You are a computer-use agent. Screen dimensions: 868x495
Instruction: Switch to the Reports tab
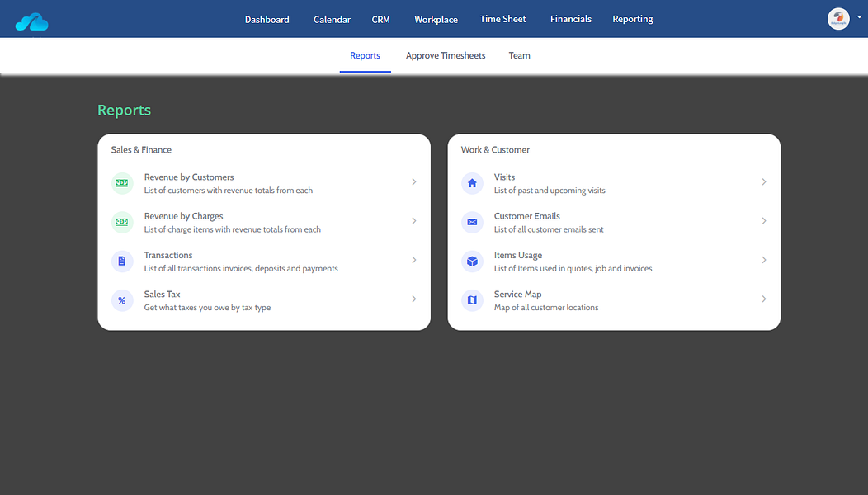point(365,55)
